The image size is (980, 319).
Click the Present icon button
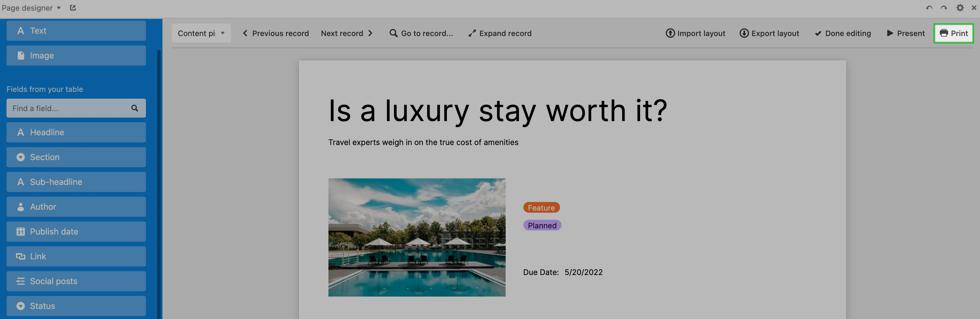coord(905,32)
